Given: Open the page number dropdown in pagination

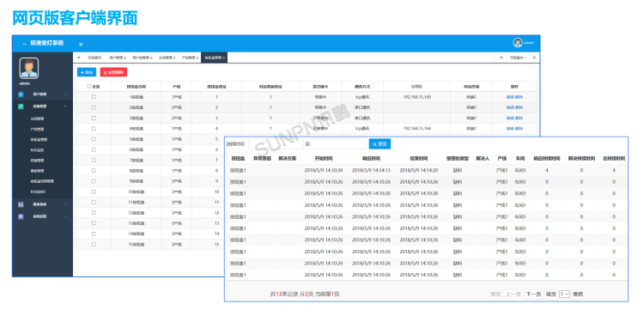Looking at the screenshot, I should [x=565, y=295].
